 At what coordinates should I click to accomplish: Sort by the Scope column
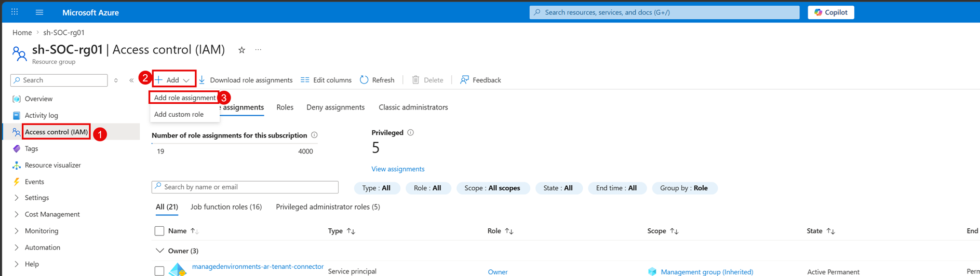(663, 231)
